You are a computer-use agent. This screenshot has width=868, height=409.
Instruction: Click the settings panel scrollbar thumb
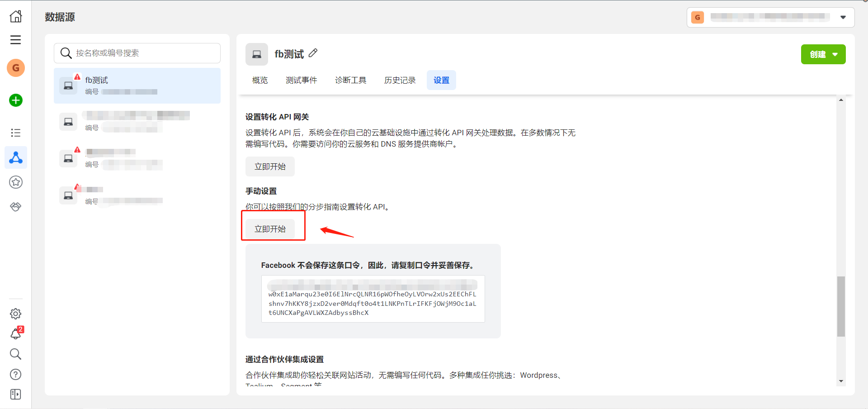(841, 306)
